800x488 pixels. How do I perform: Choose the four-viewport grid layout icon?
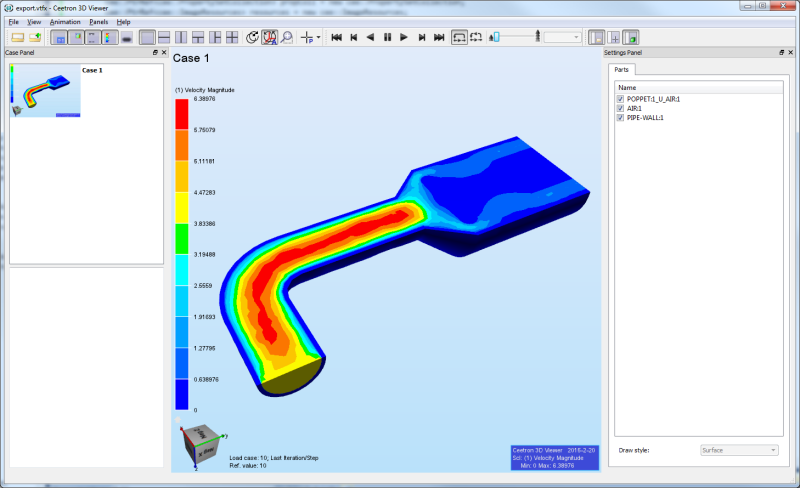click(x=232, y=37)
